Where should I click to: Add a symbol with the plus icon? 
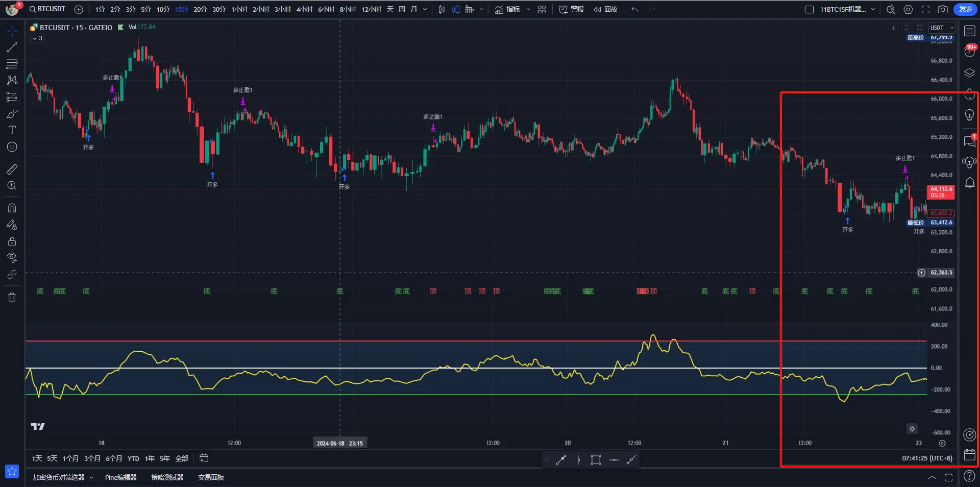(x=79, y=9)
